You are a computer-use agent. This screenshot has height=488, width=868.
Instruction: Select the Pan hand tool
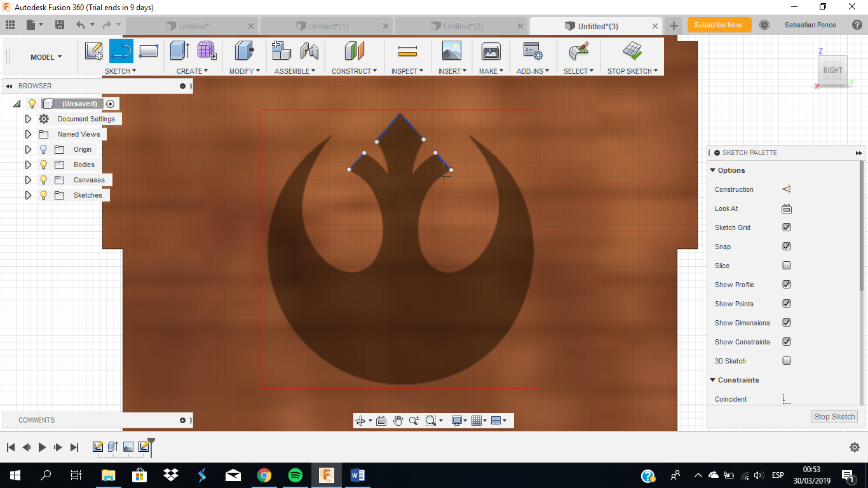point(398,421)
